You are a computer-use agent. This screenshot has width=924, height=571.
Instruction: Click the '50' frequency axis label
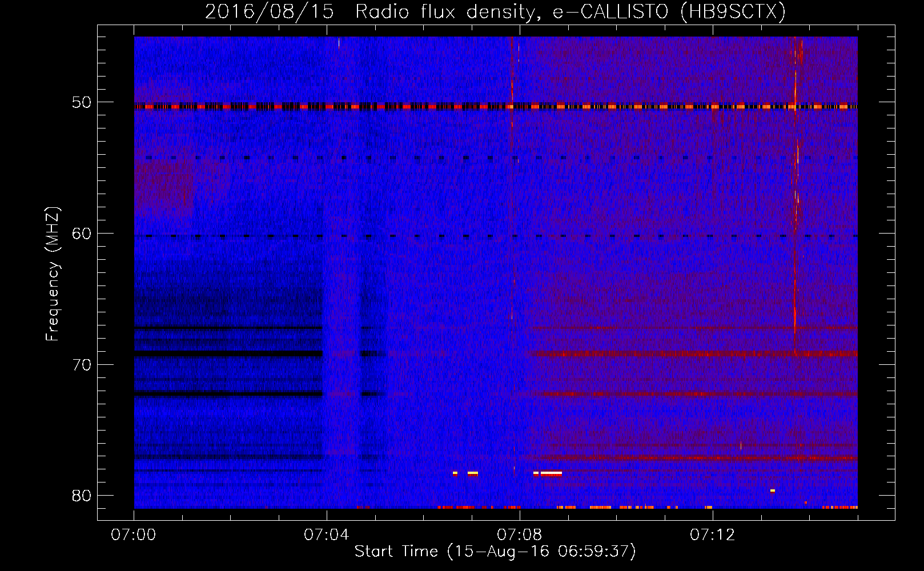pyautogui.click(x=81, y=103)
